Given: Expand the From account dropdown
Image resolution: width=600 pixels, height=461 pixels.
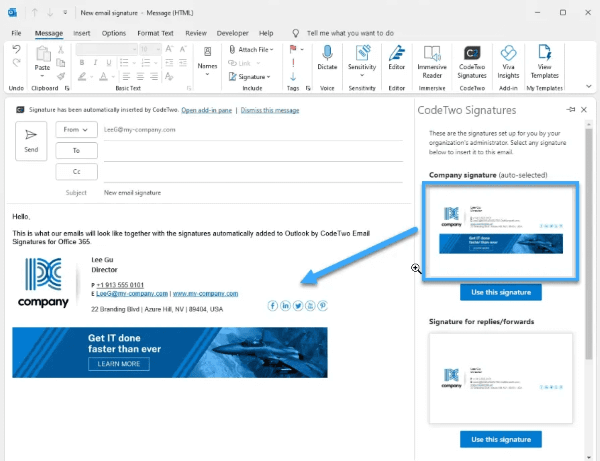Looking at the screenshot, I should (x=76, y=129).
